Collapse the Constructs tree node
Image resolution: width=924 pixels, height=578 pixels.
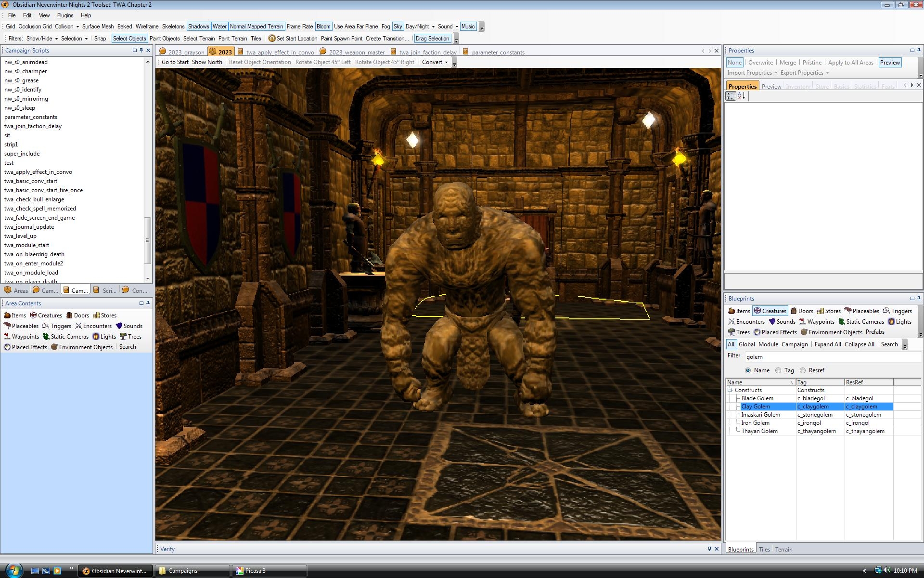(x=730, y=390)
